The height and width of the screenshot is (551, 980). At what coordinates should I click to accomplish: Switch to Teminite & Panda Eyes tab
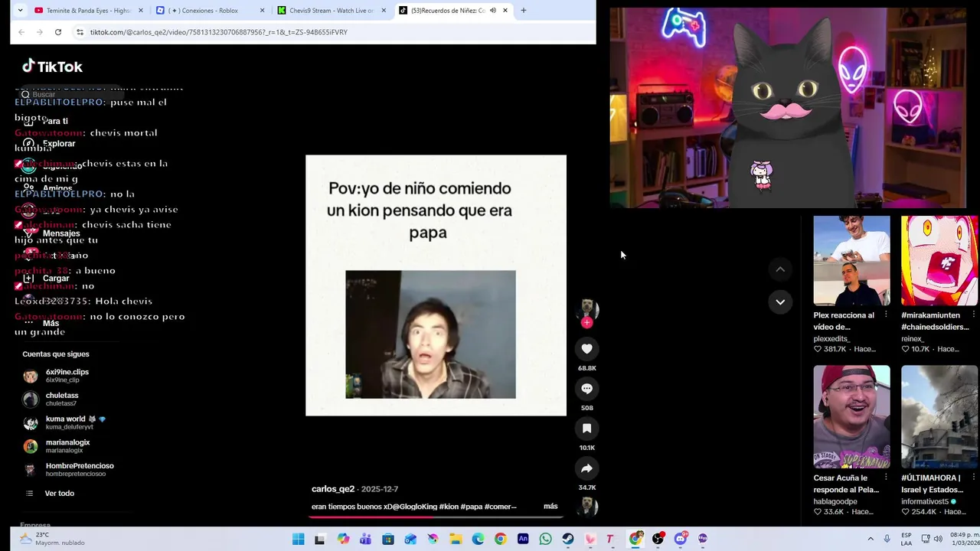tap(89, 11)
